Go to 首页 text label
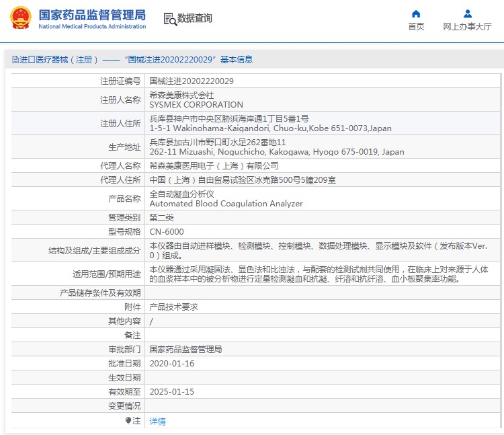This screenshot has height=435, width=504. (416, 27)
